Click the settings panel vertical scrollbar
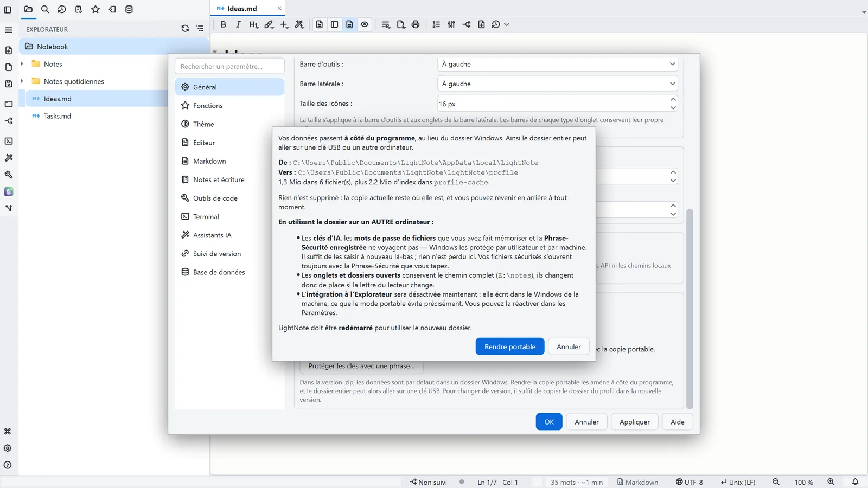Screen dimensions: 868x488 (x=690, y=309)
